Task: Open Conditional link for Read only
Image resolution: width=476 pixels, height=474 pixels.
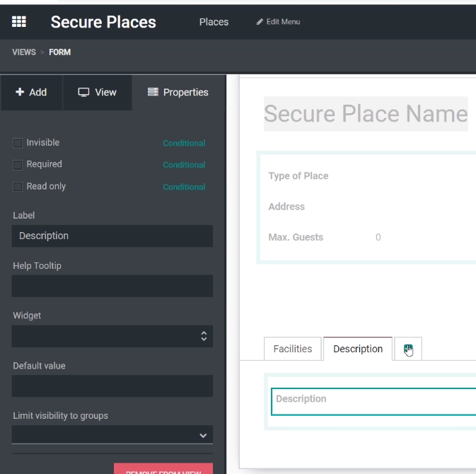Action: tap(184, 187)
